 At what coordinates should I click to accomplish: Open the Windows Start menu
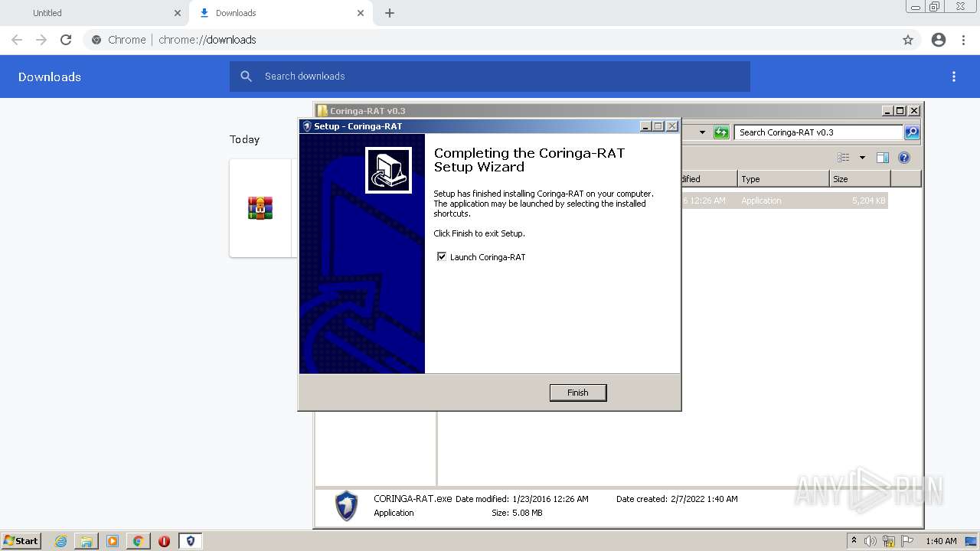[21, 540]
